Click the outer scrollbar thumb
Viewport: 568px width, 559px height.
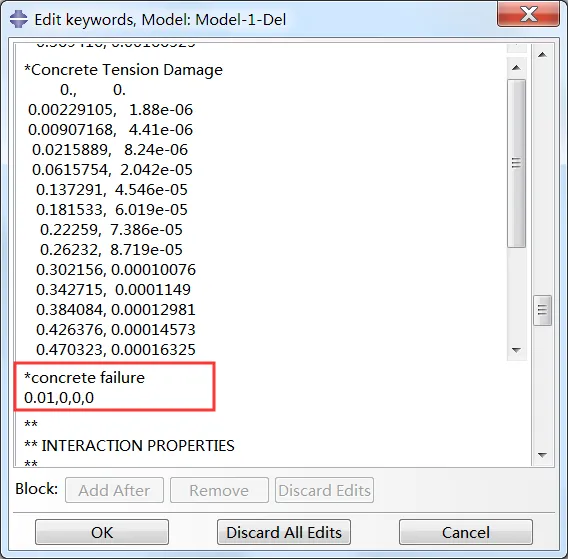point(542,310)
